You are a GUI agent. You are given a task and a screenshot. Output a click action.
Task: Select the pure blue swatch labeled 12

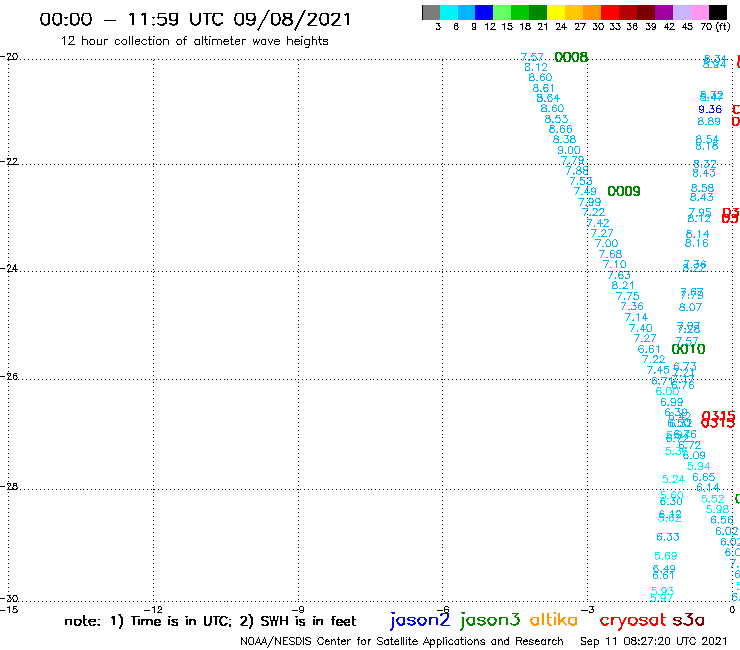485,12
